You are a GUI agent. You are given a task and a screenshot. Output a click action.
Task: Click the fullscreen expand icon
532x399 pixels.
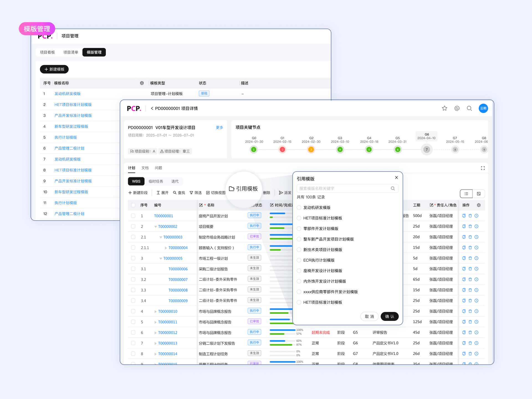(x=483, y=168)
